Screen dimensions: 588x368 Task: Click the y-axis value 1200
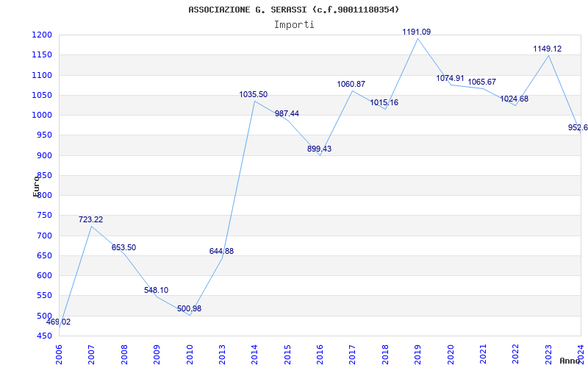click(42, 35)
